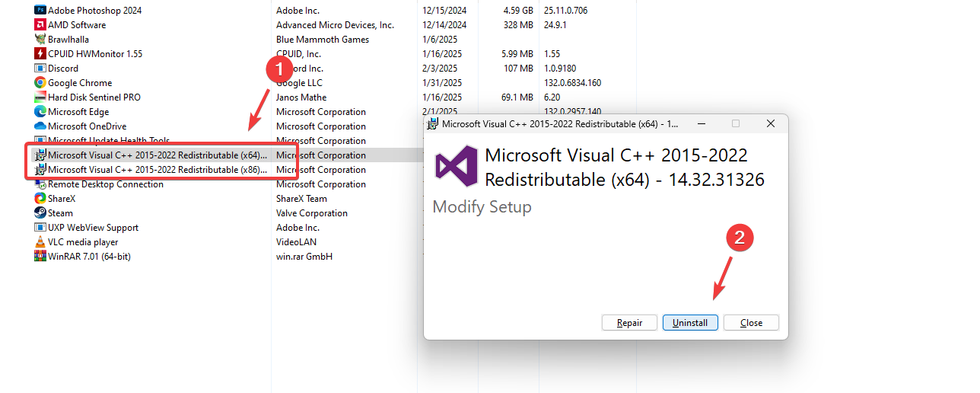The image size is (980, 393).
Task: Select the Discord app icon
Action: (x=40, y=69)
